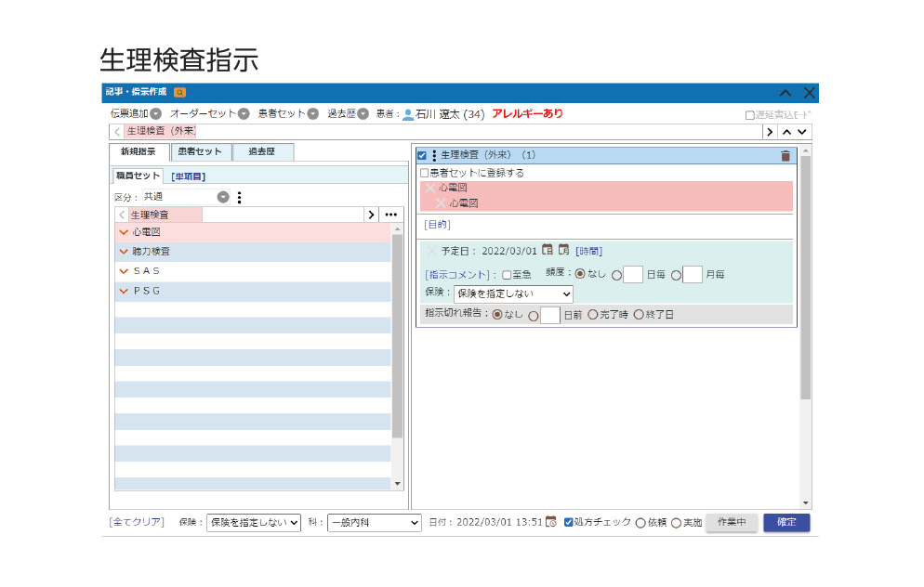Open the 科 department dropdown showing 一般内科
The image size is (924, 587).
pyautogui.click(x=374, y=523)
